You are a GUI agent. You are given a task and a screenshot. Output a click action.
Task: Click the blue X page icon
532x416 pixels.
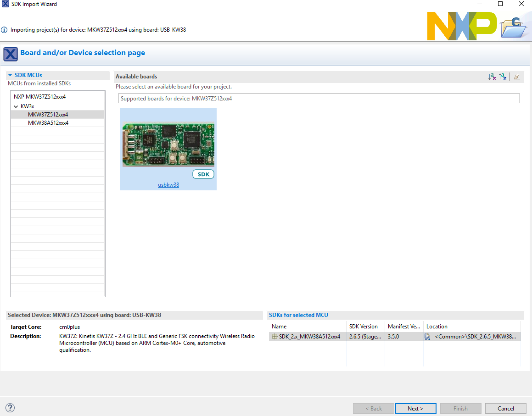tap(10, 54)
